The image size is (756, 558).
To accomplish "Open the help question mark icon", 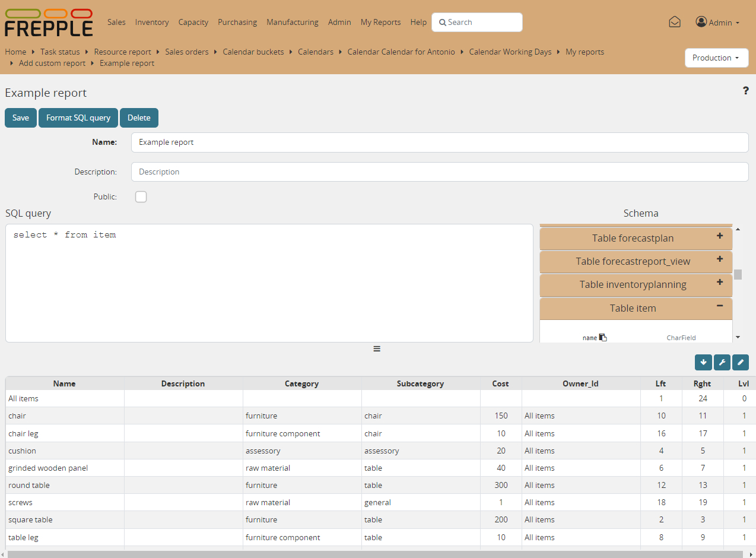I will (746, 90).
